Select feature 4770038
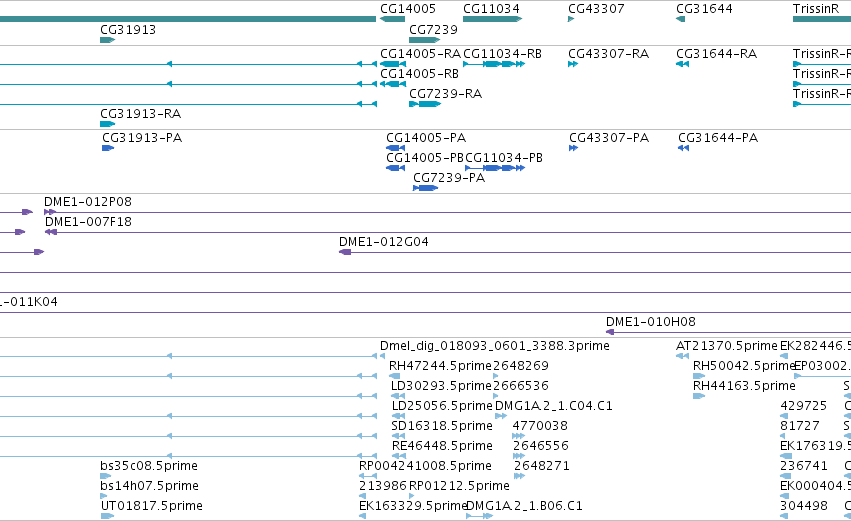This screenshot has height=521, width=851. tap(518, 436)
